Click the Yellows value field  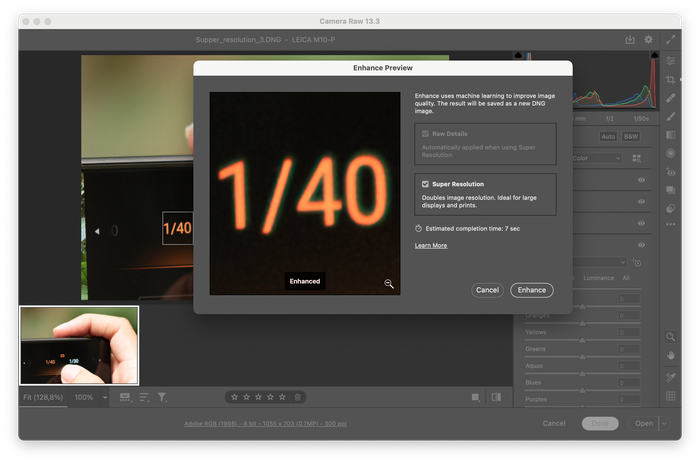(x=629, y=332)
